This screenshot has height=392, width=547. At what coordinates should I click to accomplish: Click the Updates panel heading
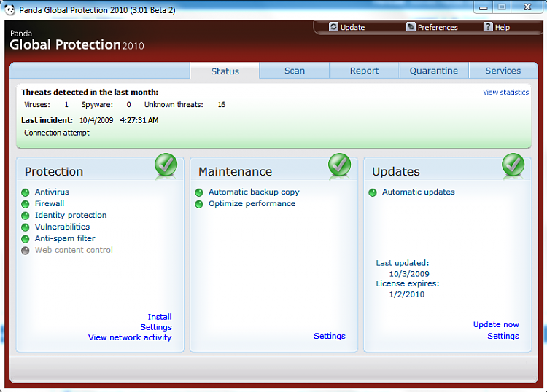click(395, 171)
